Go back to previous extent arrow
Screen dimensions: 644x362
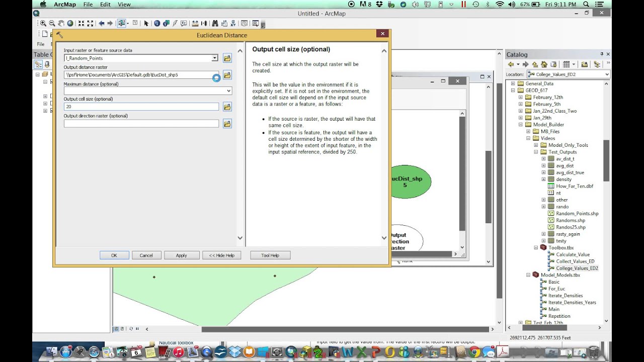pyautogui.click(x=102, y=23)
